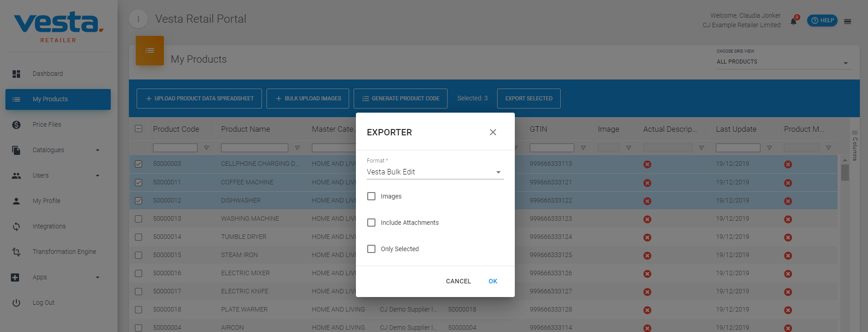868x332 pixels.
Task: Click the Last Update filter input field
Action: click(738, 148)
